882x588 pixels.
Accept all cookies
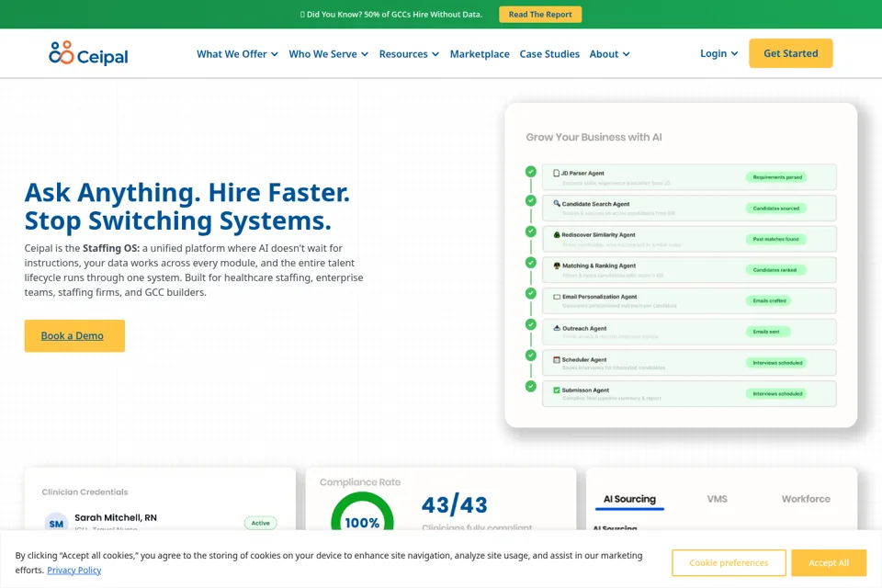[x=829, y=562]
